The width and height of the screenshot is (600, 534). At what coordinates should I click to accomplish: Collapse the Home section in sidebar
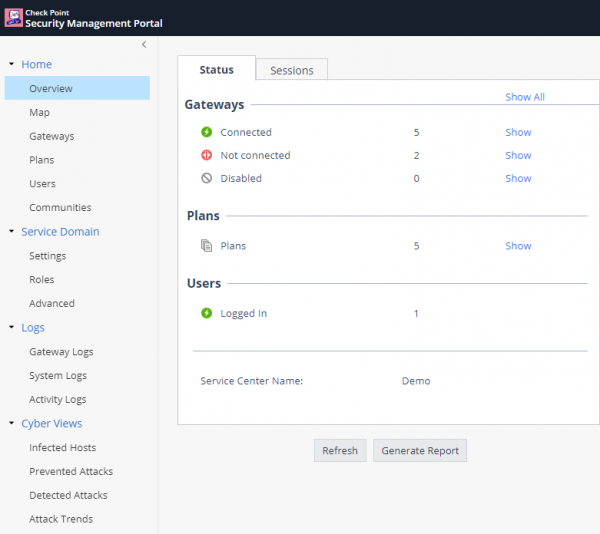click(11, 64)
